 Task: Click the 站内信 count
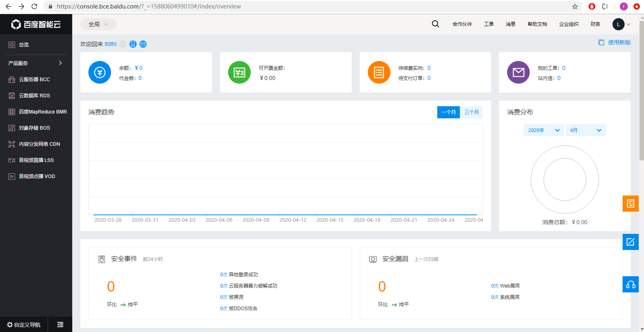tap(559, 78)
